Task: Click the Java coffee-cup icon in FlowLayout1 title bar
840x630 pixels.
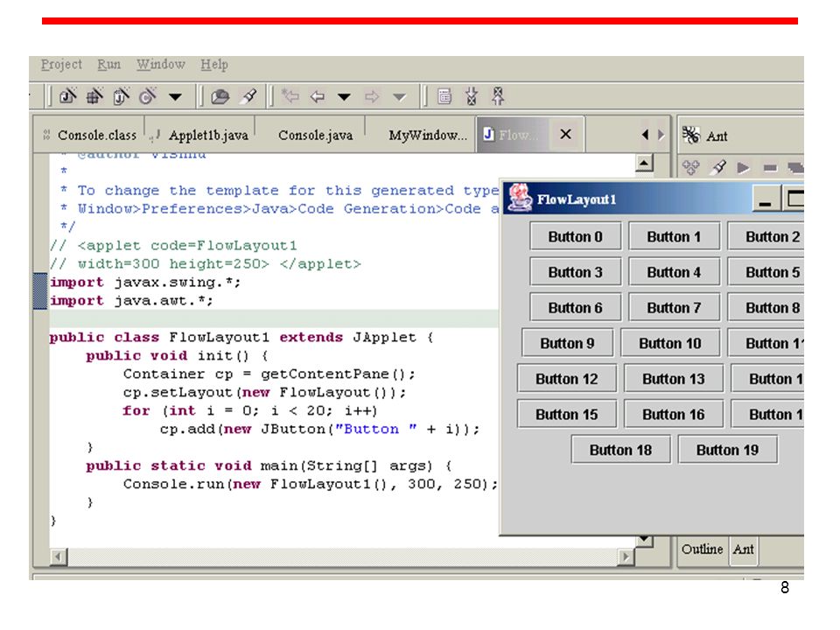Action: pos(520,197)
